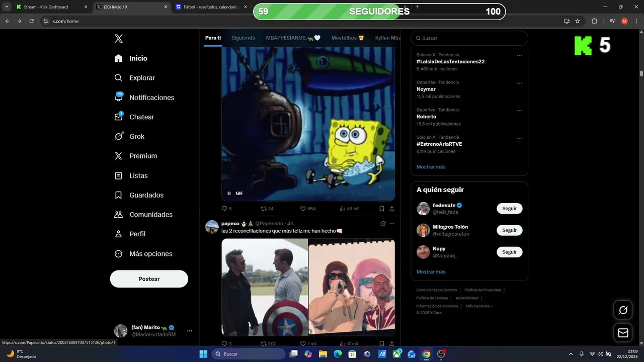Click Grok icon on papeco post
This screenshot has width=644, height=362.
[x=383, y=224]
